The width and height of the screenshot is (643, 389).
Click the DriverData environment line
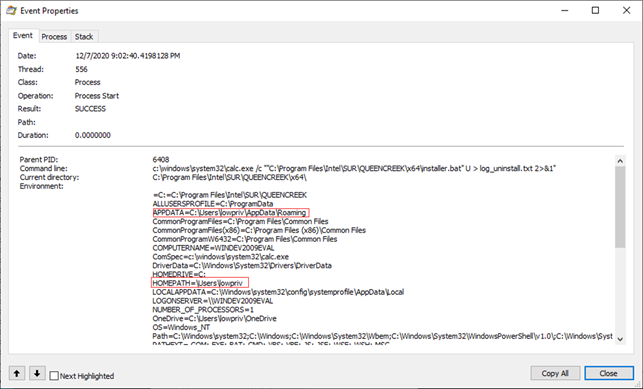[242, 266]
